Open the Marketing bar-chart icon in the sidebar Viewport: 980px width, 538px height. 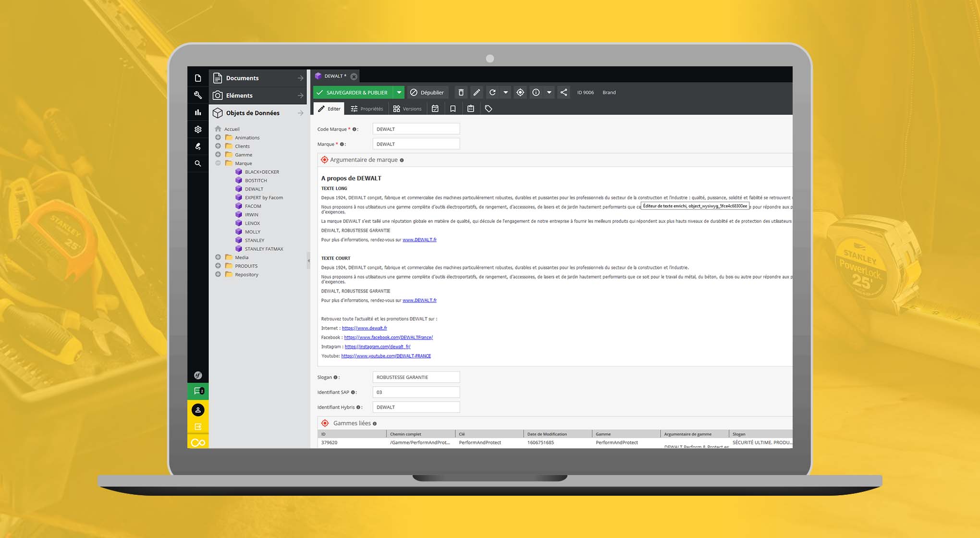pyautogui.click(x=198, y=112)
